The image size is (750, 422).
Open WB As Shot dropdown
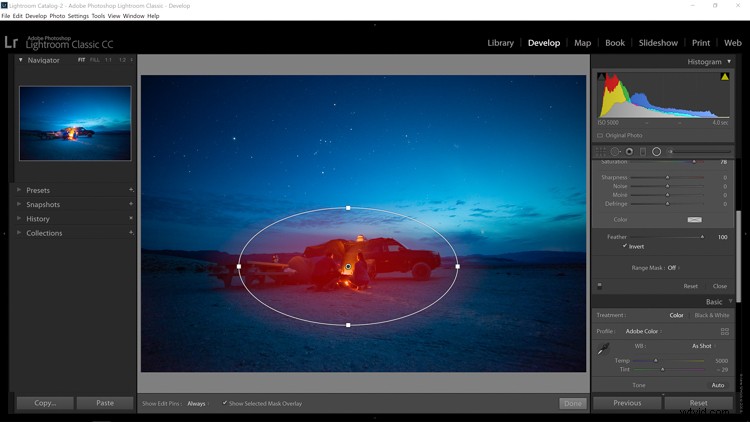coord(704,346)
